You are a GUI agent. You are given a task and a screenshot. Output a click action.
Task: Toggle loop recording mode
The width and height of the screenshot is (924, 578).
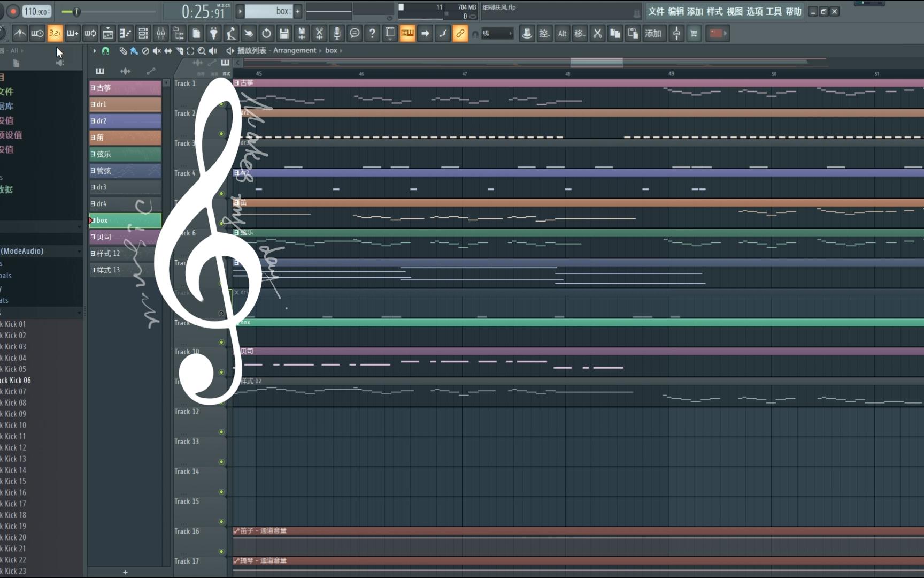(x=90, y=34)
